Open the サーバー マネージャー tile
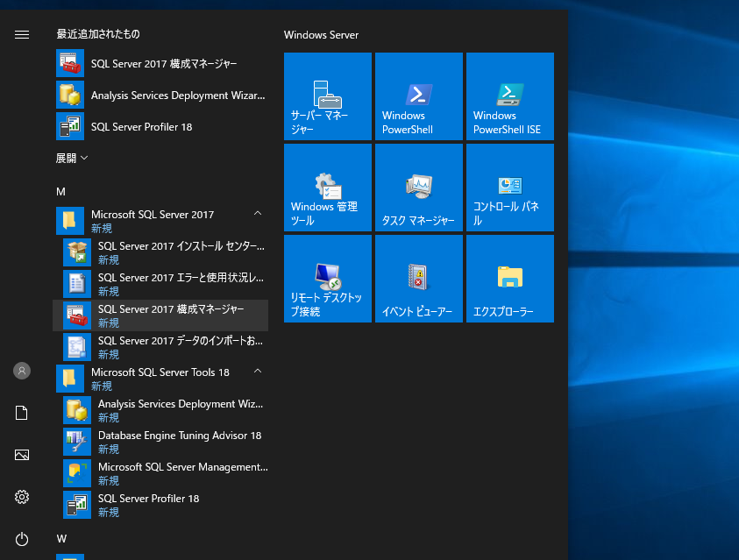 pyautogui.click(x=328, y=96)
